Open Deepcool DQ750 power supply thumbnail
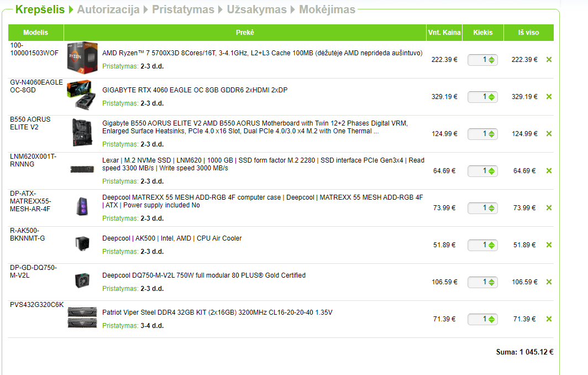This screenshot has width=588, height=375. coord(82,280)
